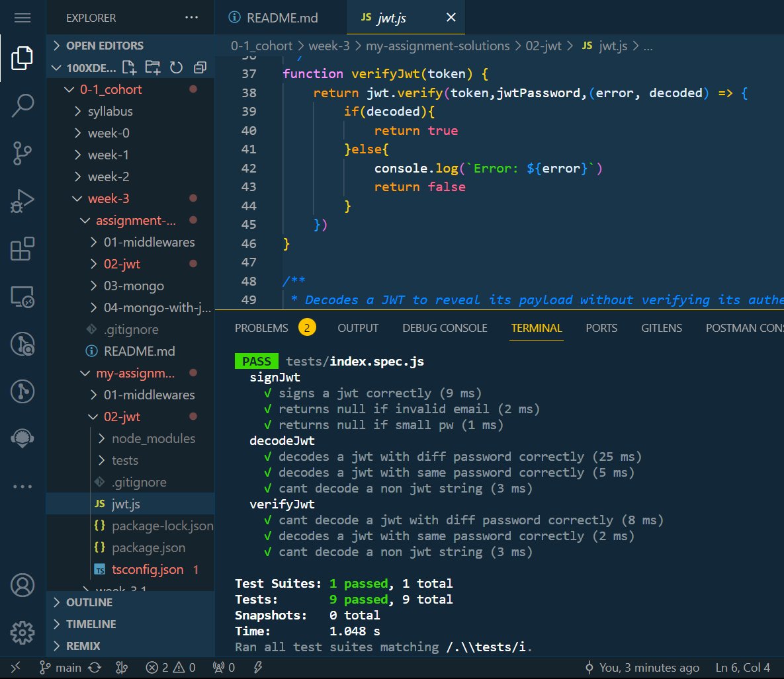Open tsconfig.json file

click(x=130, y=569)
